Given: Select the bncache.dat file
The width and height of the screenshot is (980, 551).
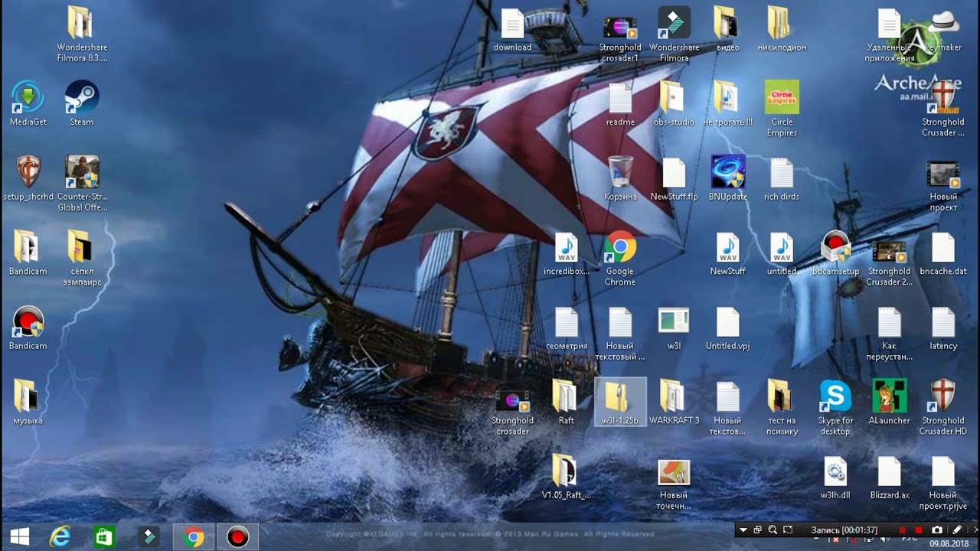Looking at the screenshot, I should (x=943, y=253).
